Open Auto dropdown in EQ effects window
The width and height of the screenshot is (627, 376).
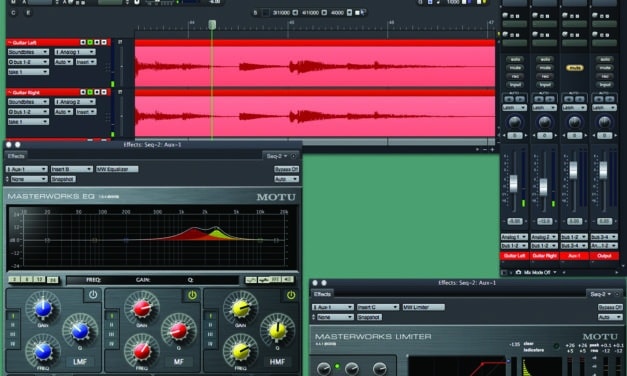click(286, 179)
